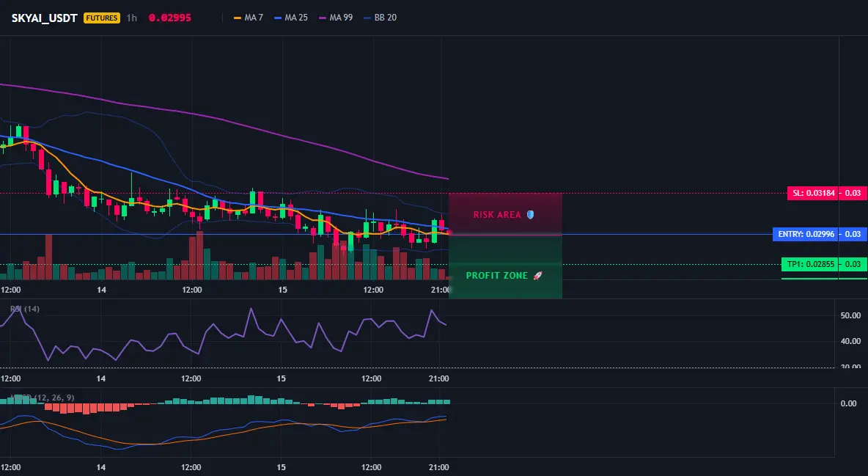Click the MACD (12, 26, 9) indicator title

click(x=42, y=398)
